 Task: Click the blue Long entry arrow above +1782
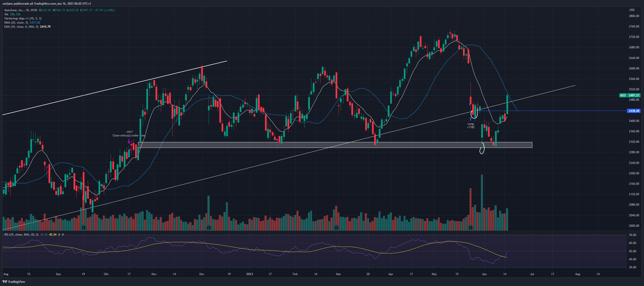[x=471, y=119]
